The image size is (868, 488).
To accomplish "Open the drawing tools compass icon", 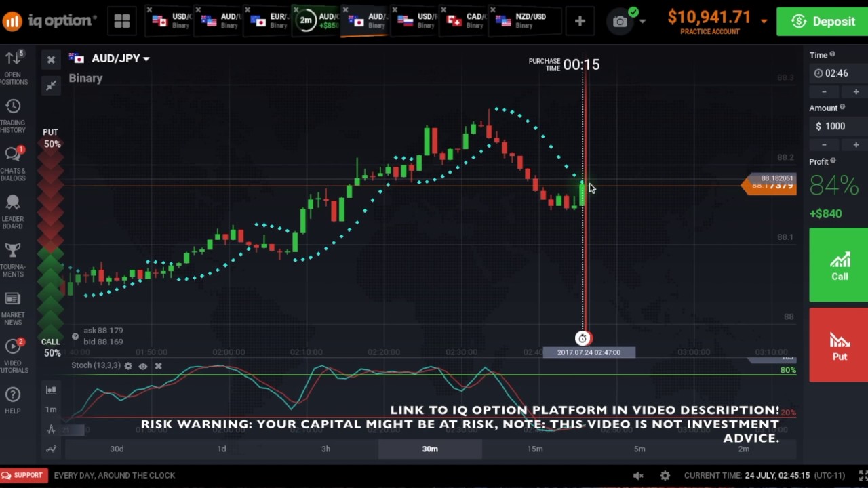I will click(x=51, y=429).
